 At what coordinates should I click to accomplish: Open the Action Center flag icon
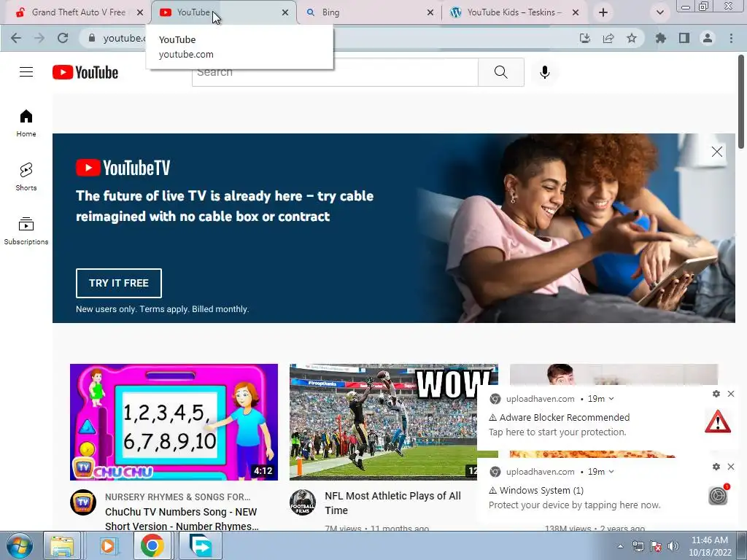(656, 546)
